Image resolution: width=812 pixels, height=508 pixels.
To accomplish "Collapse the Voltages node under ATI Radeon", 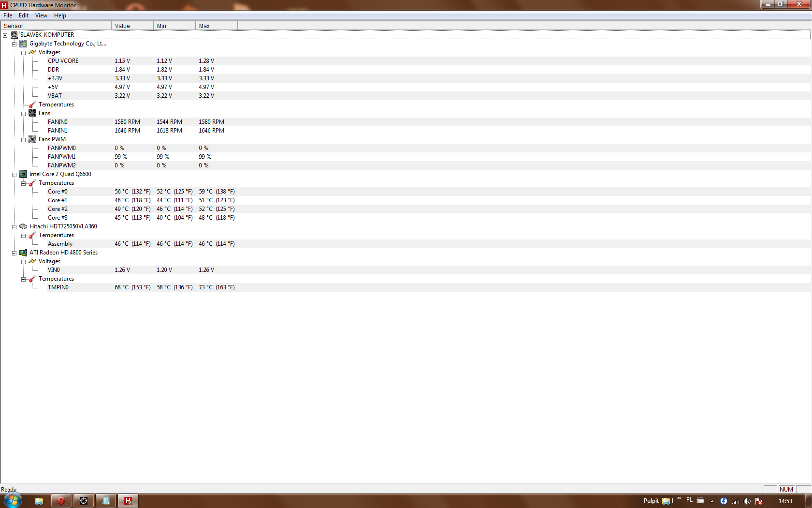I will pyautogui.click(x=23, y=262).
